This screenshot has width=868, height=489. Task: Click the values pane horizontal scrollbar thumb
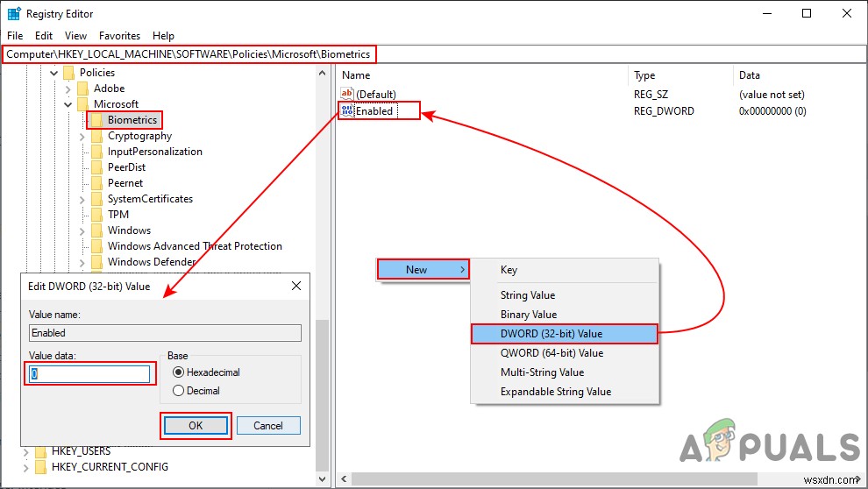pyautogui.click(x=555, y=478)
